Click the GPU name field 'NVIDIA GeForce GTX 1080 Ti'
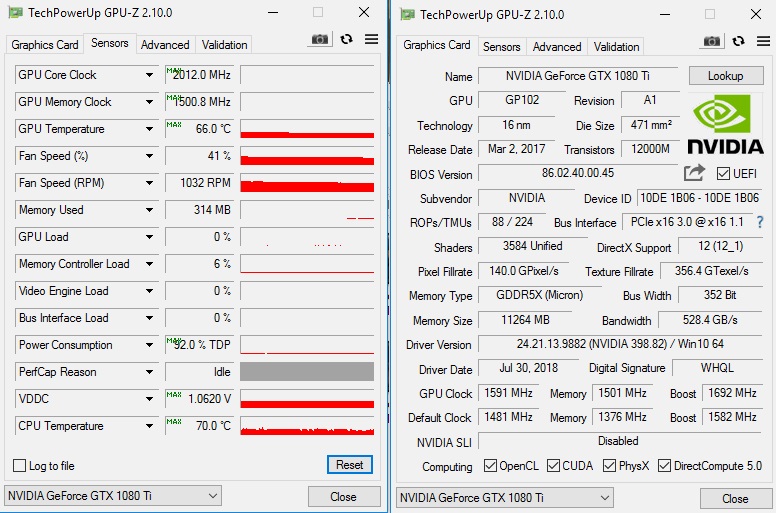The width and height of the screenshot is (776, 513). 578,76
